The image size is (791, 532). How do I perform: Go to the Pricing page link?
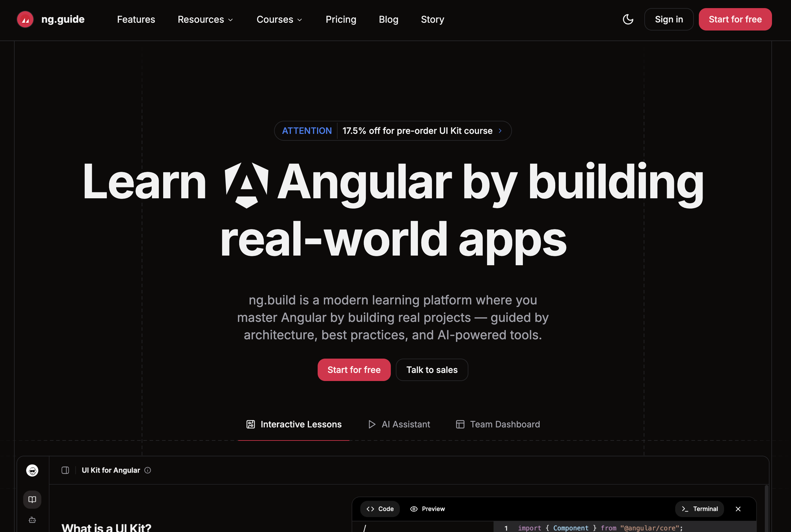tap(341, 19)
